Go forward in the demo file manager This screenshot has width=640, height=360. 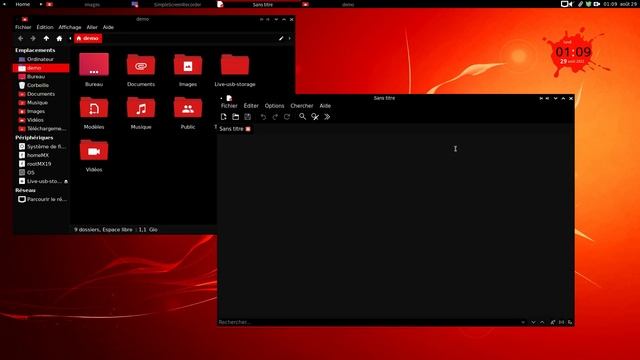(x=33, y=38)
